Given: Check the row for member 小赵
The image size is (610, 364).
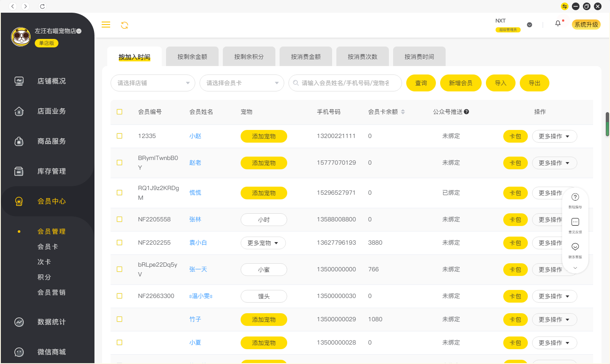Looking at the screenshot, I should click(119, 136).
